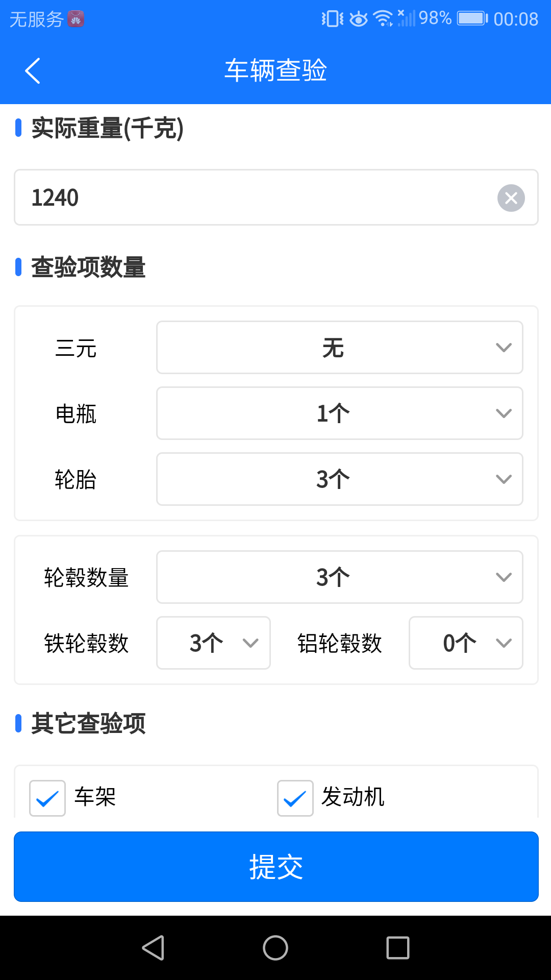Change the 轮毂数量 dropdown value
Screen dimensions: 551x980
(x=339, y=577)
